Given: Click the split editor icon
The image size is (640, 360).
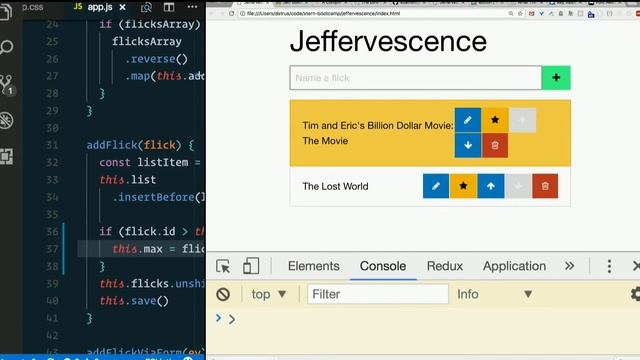Looking at the screenshot, I should coord(169,7).
